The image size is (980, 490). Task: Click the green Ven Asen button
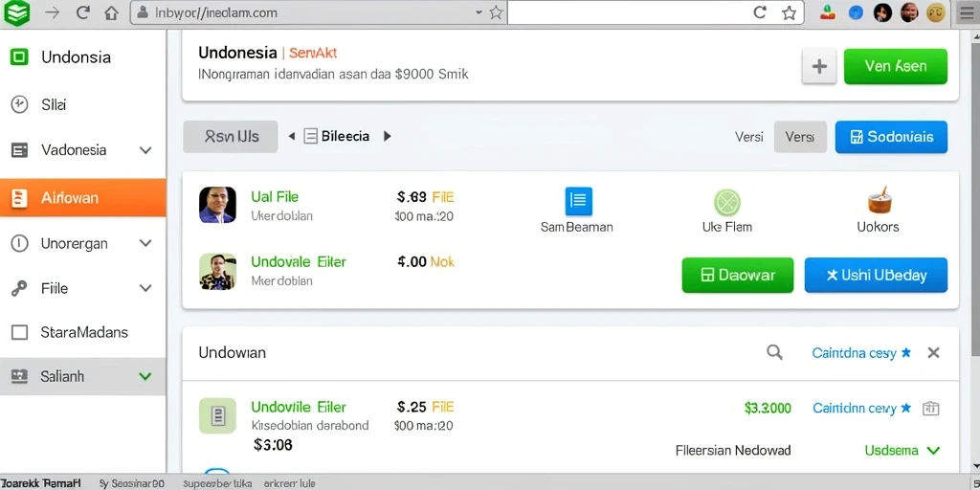tap(895, 66)
